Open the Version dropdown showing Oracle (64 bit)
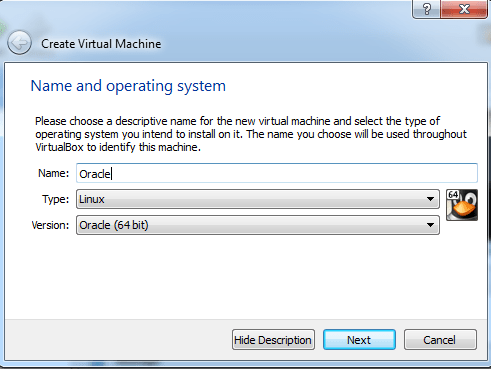The height and width of the screenshot is (369, 491). click(x=258, y=225)
